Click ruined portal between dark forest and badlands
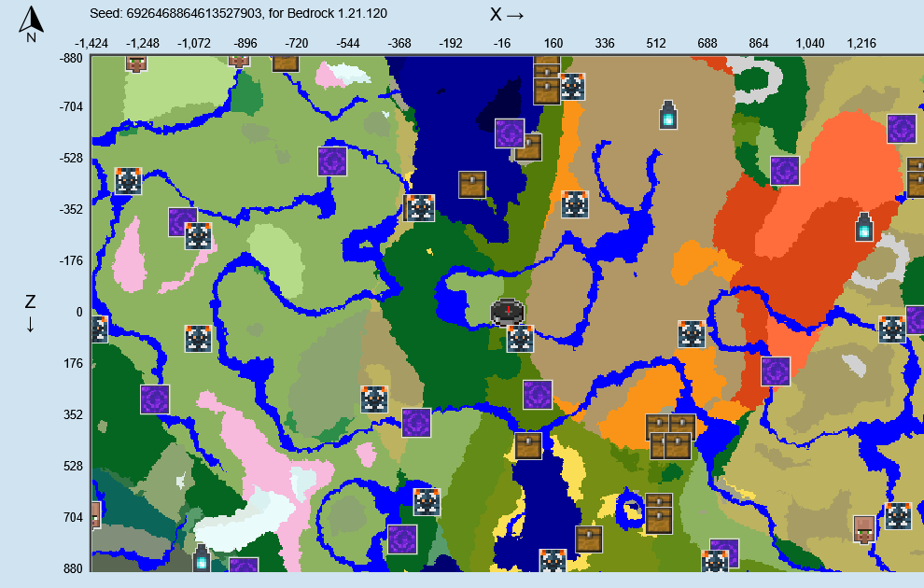Screen dimensions: 924x588 (785, 171)
